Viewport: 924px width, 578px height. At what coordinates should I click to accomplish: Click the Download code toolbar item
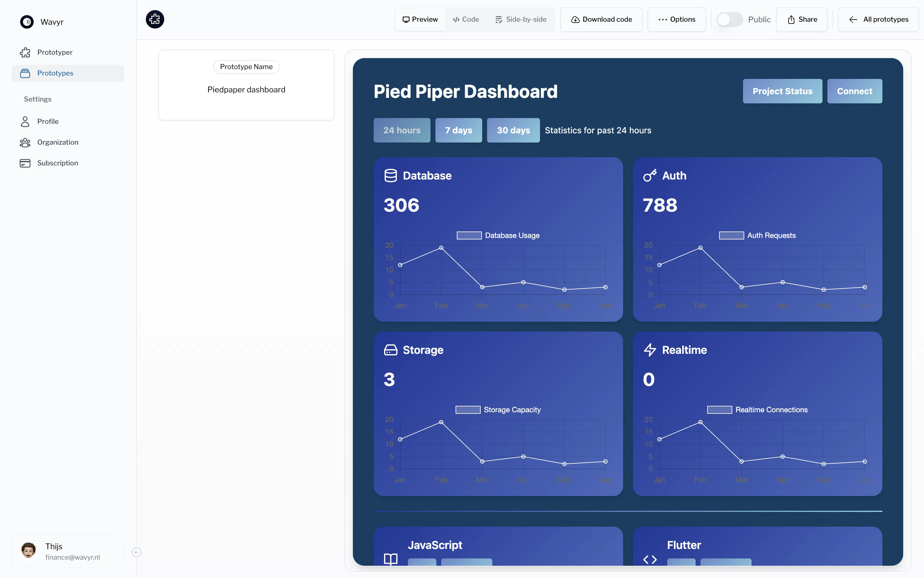click(x=601, y=20)
